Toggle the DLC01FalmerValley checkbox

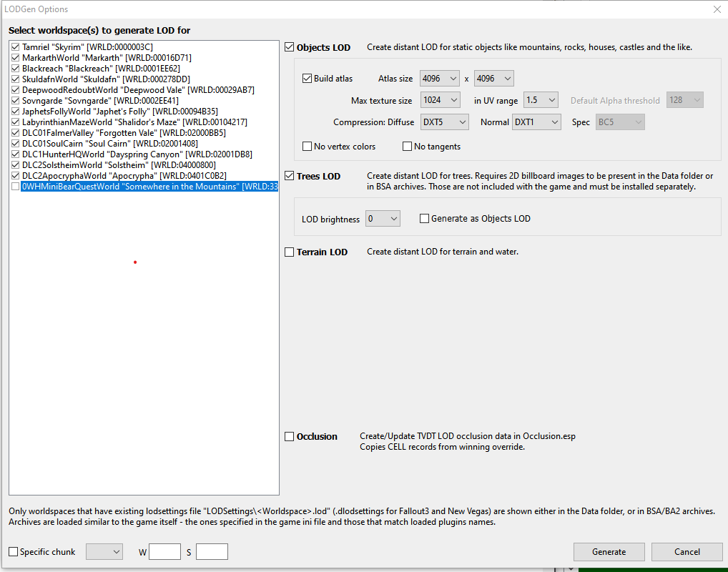pos(15,132)
